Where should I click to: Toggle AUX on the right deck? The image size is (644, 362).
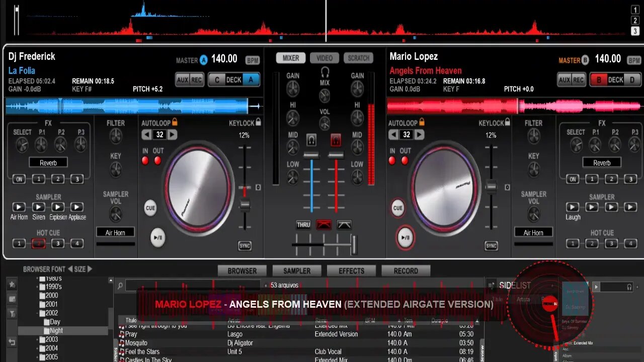tap(565, 80)
